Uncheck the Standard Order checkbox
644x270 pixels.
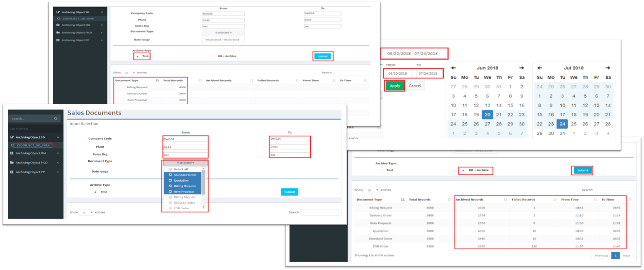click(170, 175)
